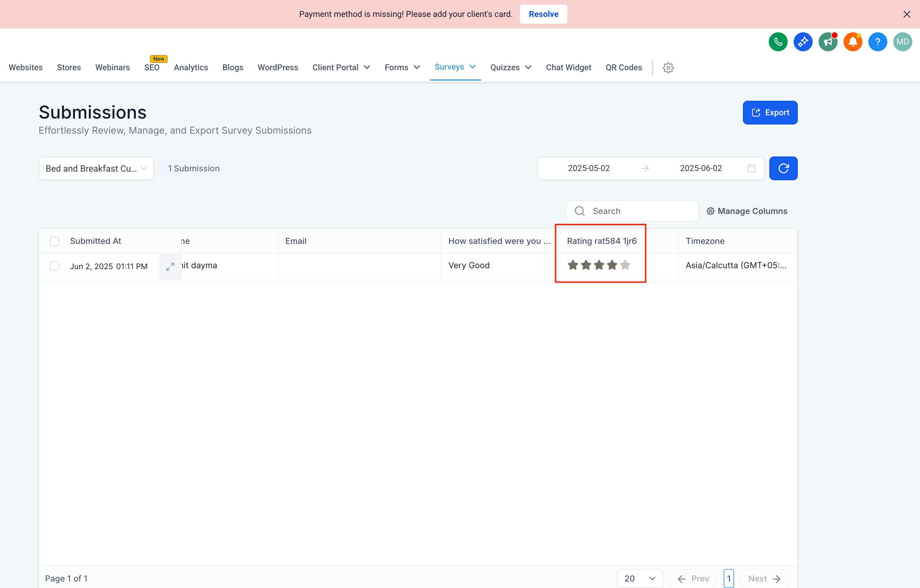
Task: Go to the Chat Widget tab
Action: click(568, 68)
